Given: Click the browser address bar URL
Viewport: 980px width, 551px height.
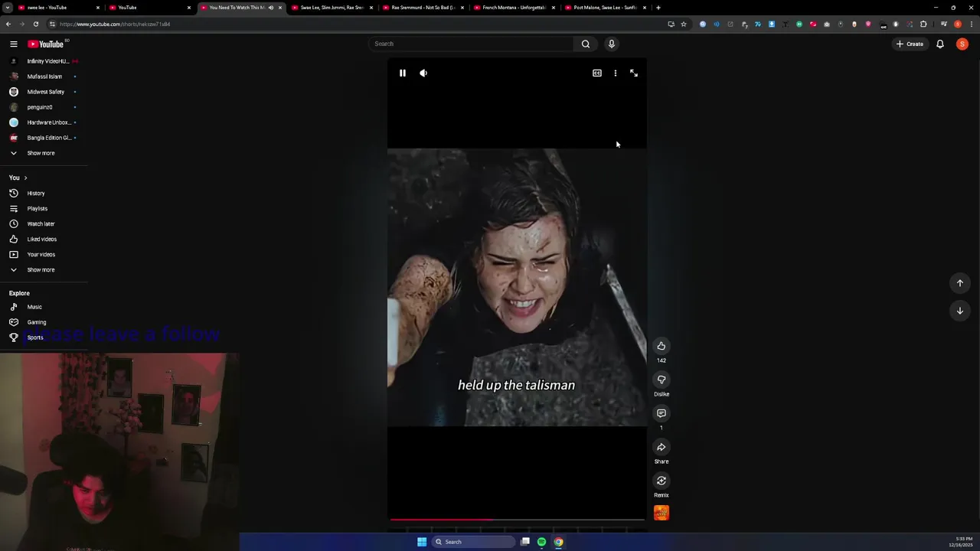Looking at the screenshot, I should click(x=115, y=24).
